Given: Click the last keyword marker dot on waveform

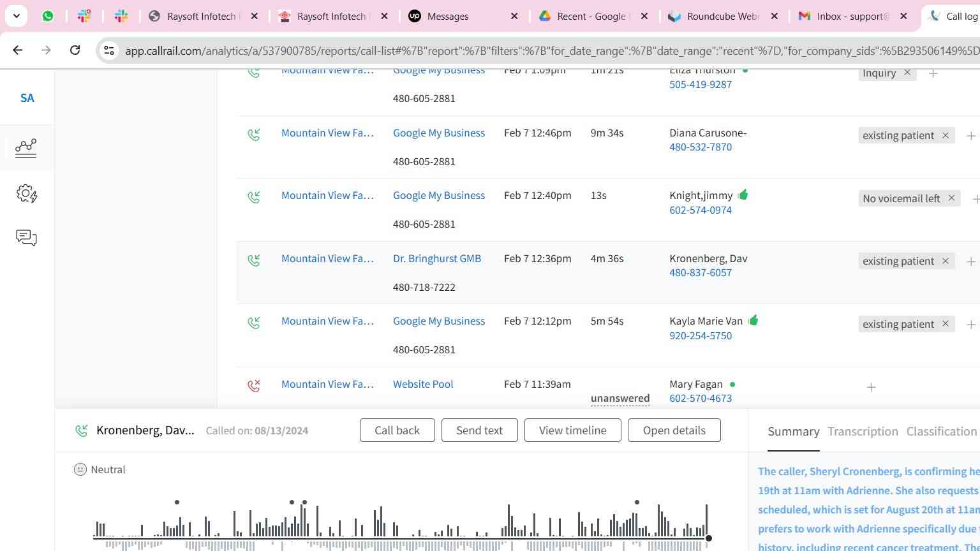Looking at the screenshot, I should (x=637, y=503).
